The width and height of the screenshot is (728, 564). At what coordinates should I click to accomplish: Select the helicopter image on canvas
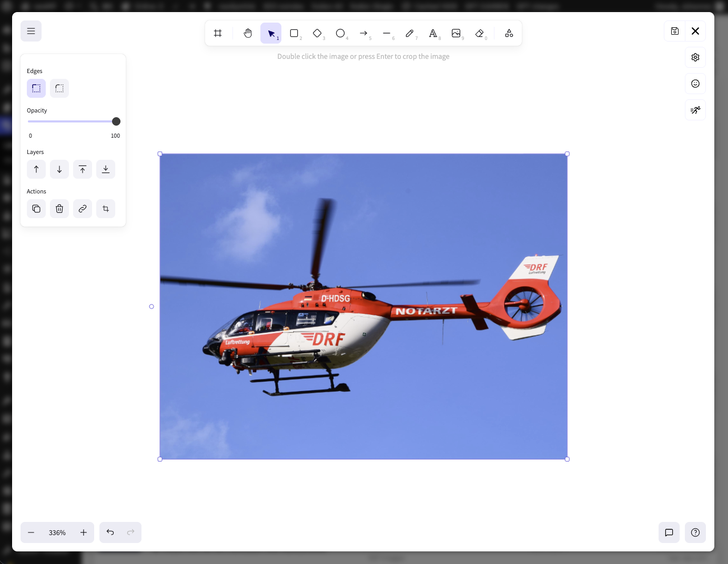(x=363, y=306)
